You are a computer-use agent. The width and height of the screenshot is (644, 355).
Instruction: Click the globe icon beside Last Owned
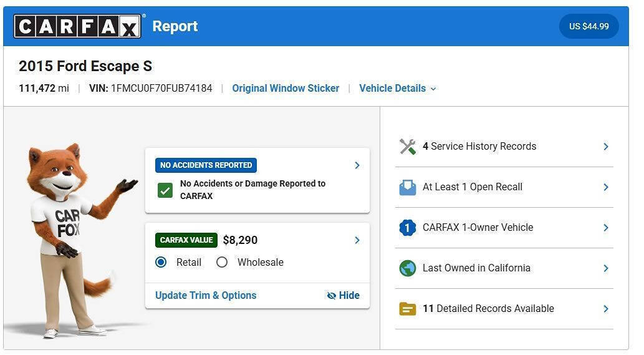(408, 268)
